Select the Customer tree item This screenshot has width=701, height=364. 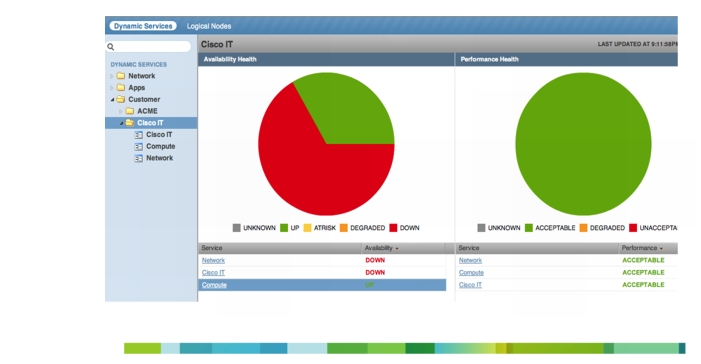[144, 99]
